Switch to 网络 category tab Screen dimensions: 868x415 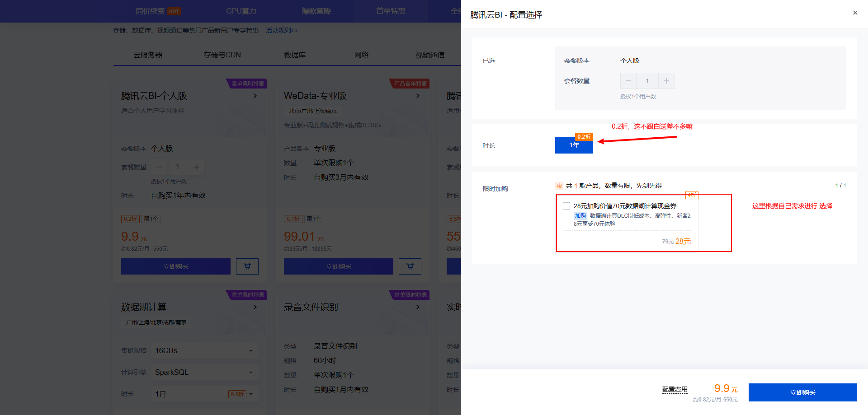(x=361, y=55)
